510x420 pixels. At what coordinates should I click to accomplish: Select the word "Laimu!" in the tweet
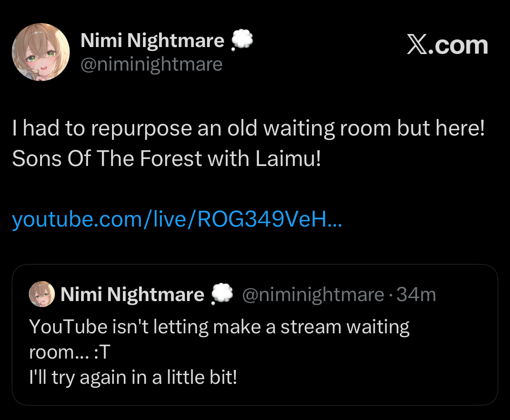(x=288, y=159)
